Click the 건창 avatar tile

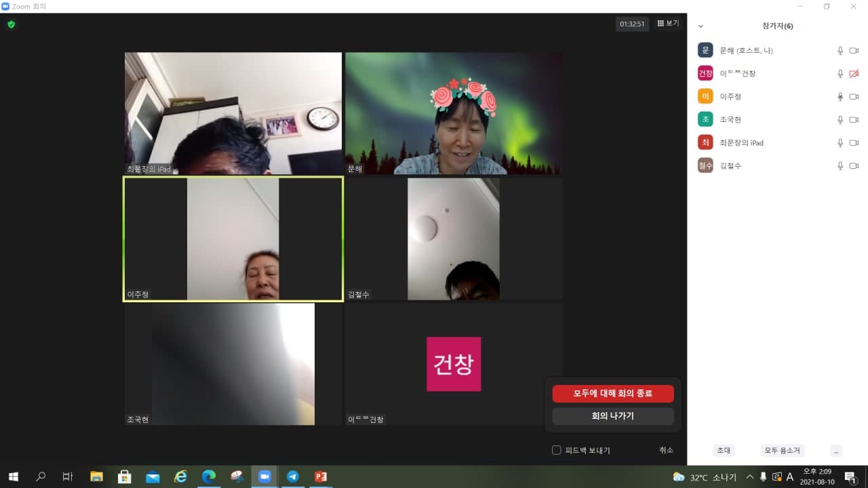point(454,364)
